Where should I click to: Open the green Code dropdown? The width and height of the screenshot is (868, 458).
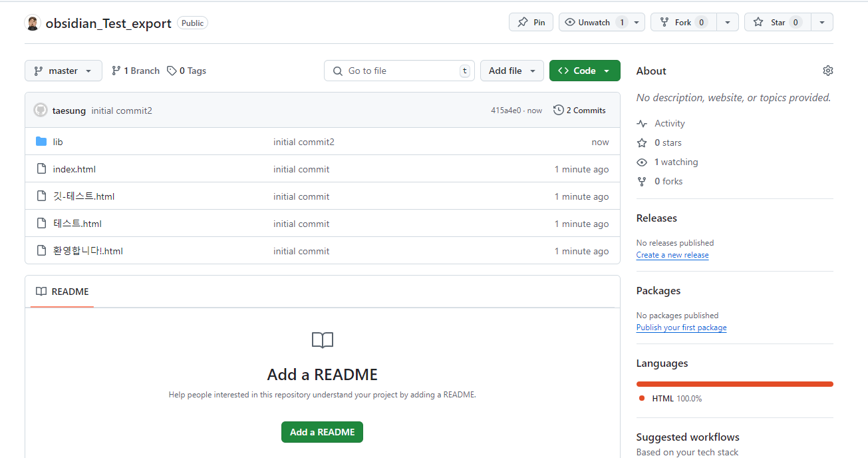tap(585, 71)
